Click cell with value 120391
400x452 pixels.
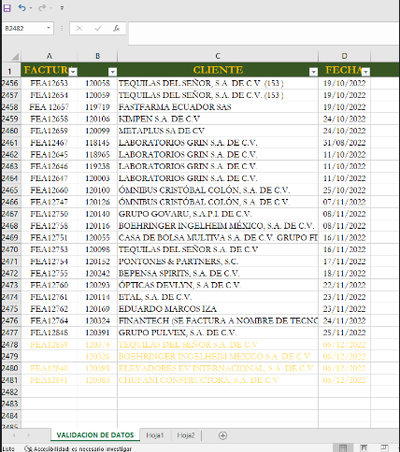[98, 333]
